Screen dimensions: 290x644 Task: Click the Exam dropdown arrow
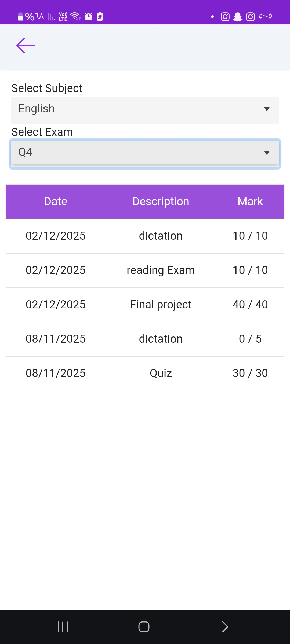point(267,153)
